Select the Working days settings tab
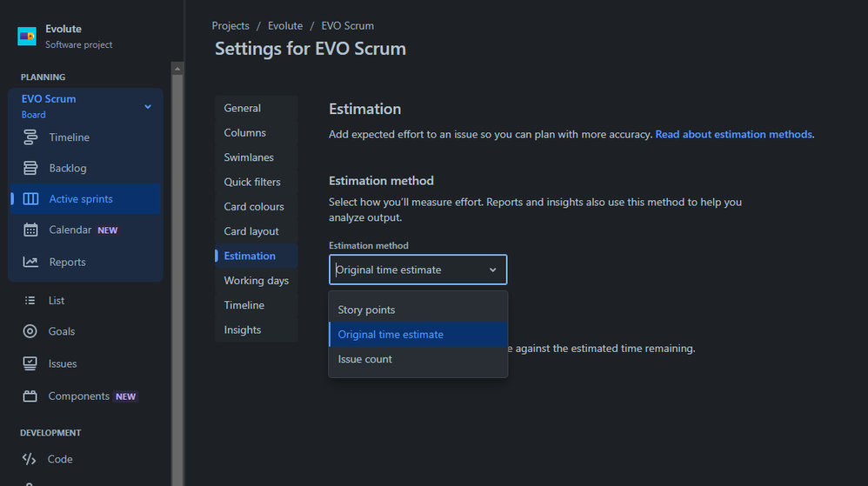Screen dimensions: 868x486 click(256, 281)
